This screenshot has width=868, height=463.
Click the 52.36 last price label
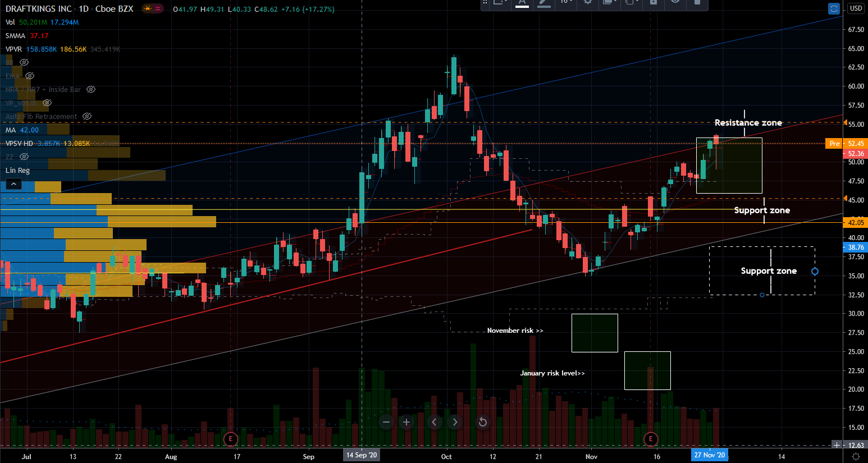855,153
